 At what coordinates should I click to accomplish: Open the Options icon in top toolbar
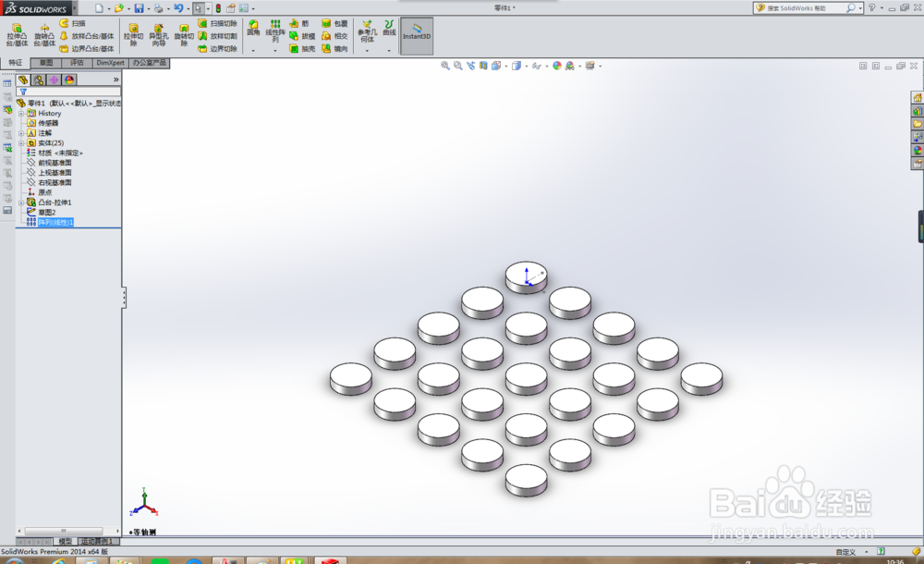pos(243,8)
